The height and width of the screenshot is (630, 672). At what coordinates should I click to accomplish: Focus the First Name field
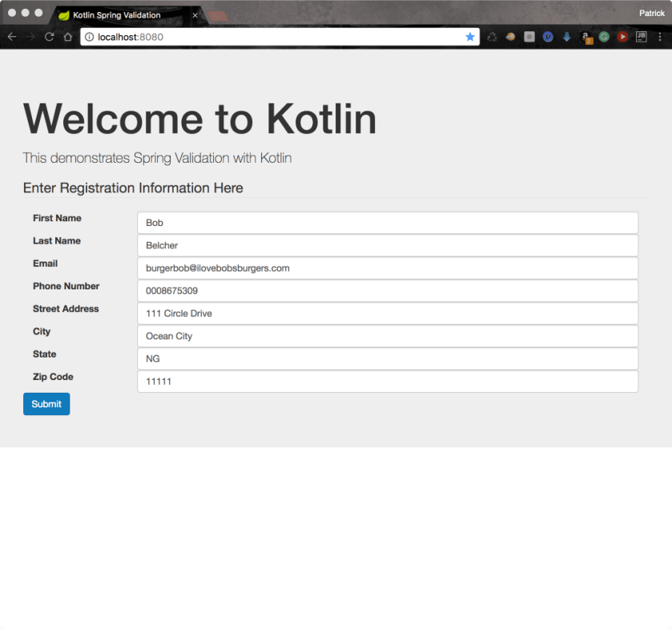(388, 223)
